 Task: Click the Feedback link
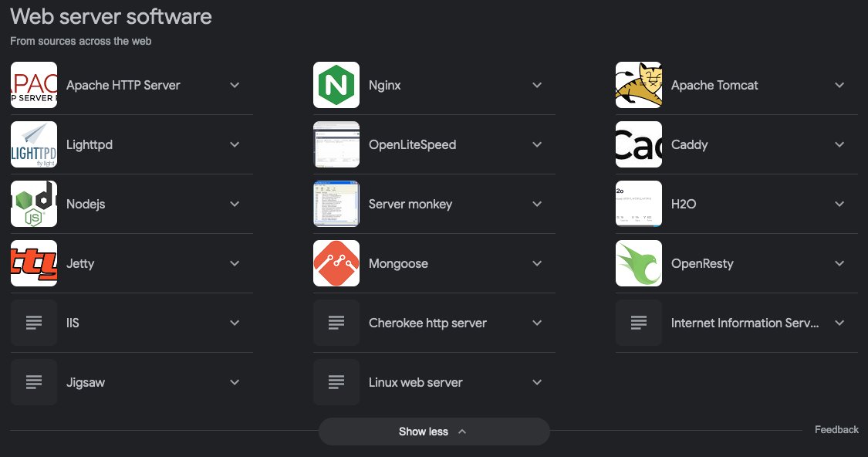[x=836, y=430]
